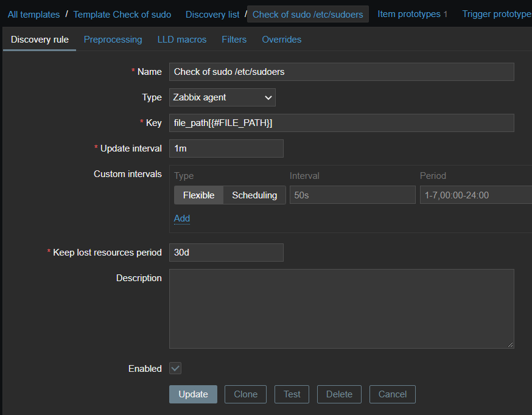
Task: Clone the discovery rule
Action: pyautogui.click(x=245, y=394)
